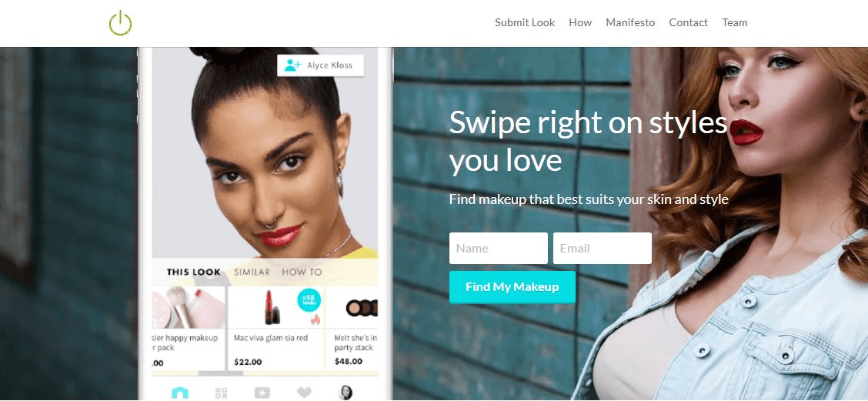Tap the add-user icon beside Alyce Kloss
The width and height of the screenshot is (868, 401).
tap(292, 65)
